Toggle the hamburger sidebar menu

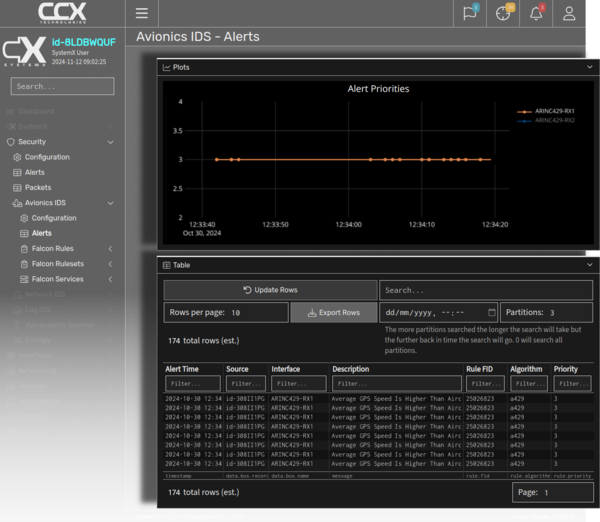pos(142,14)
